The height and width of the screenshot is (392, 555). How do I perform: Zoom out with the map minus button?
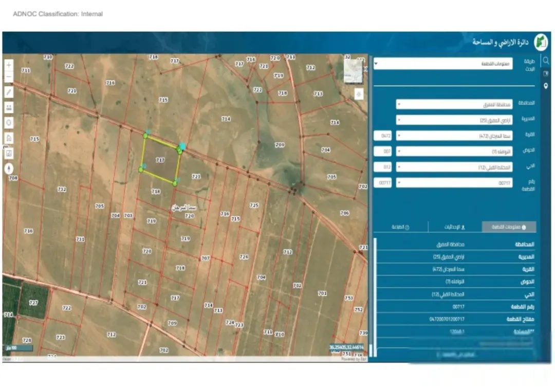click(9, 77)
